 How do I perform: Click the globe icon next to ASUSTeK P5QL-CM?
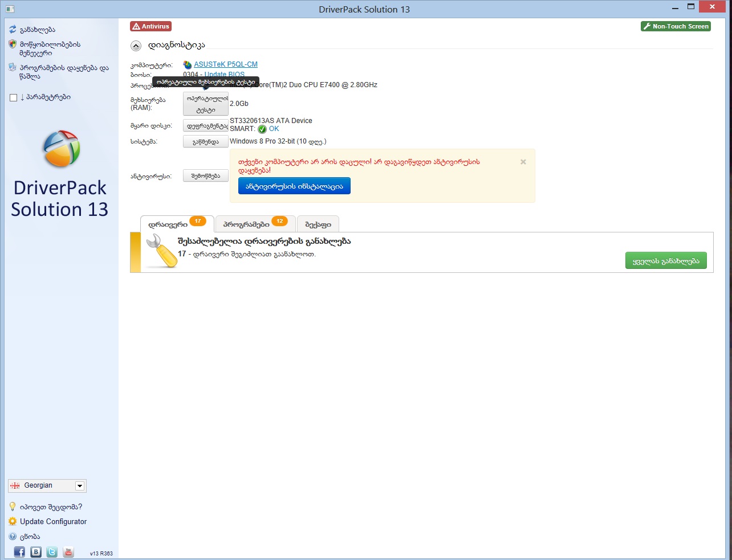[188, 65]
